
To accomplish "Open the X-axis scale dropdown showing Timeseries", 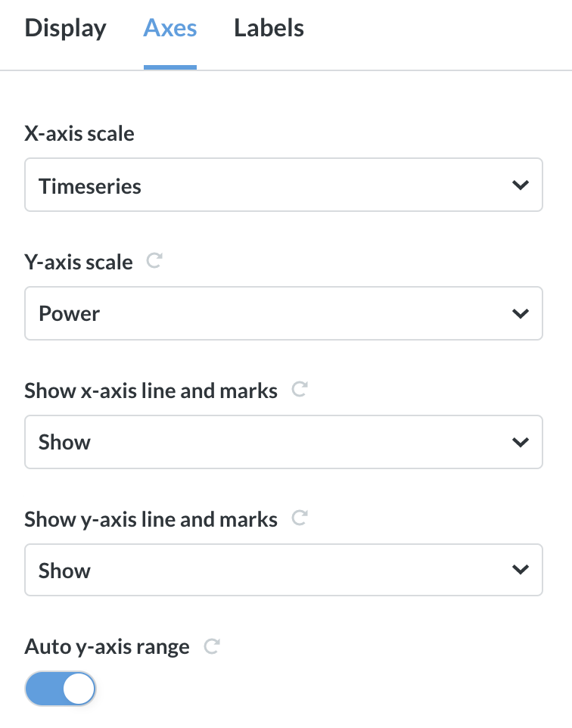I will coord(284,184).
